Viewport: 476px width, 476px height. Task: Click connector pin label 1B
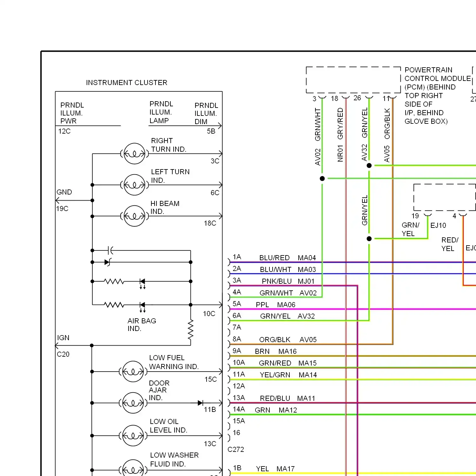coord(237,468)
